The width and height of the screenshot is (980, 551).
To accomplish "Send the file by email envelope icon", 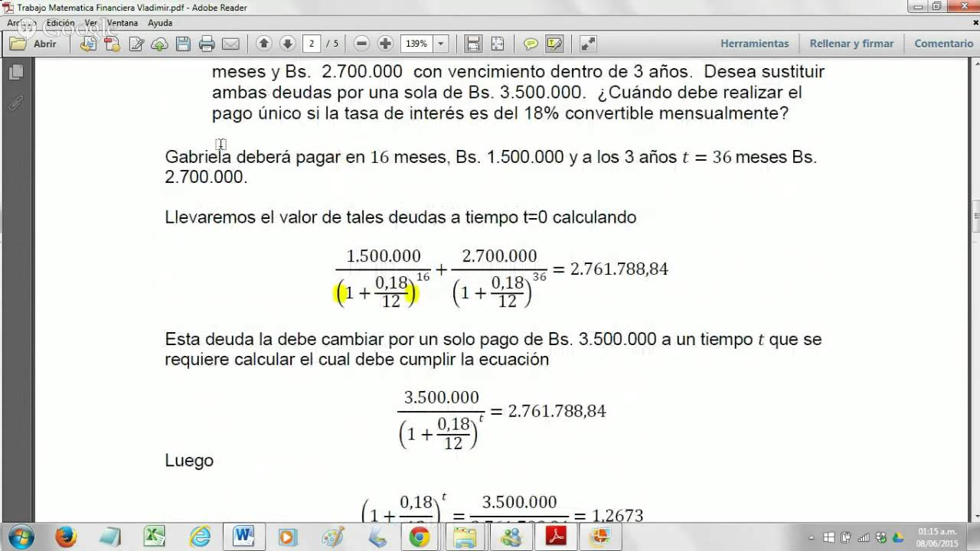I will (x=230, y=44).
